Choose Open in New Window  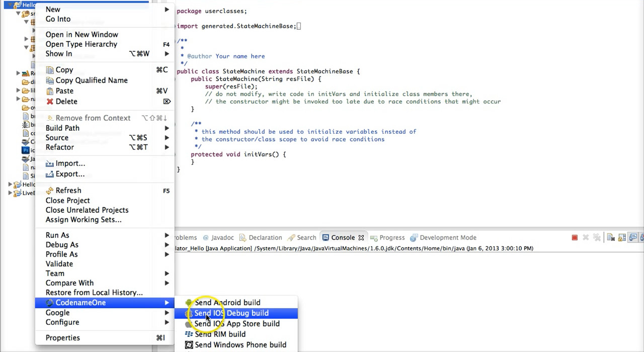click(105, 35)
